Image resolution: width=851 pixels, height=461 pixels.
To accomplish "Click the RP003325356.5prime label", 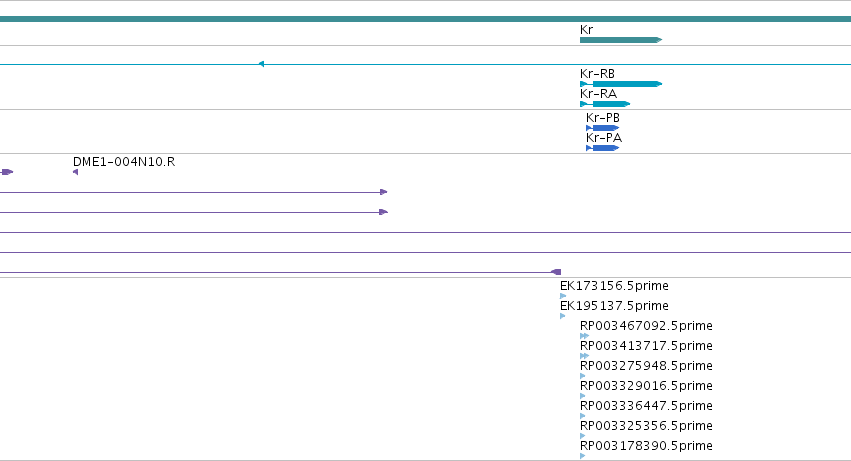I will pyautogui.click(x=646, y=426).
